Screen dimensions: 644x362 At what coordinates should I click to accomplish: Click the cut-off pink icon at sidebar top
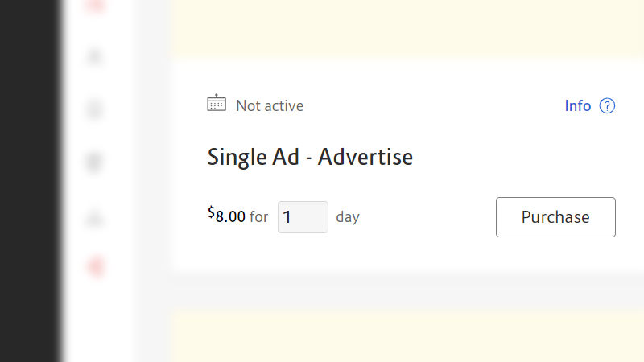(x=96, y=5)
